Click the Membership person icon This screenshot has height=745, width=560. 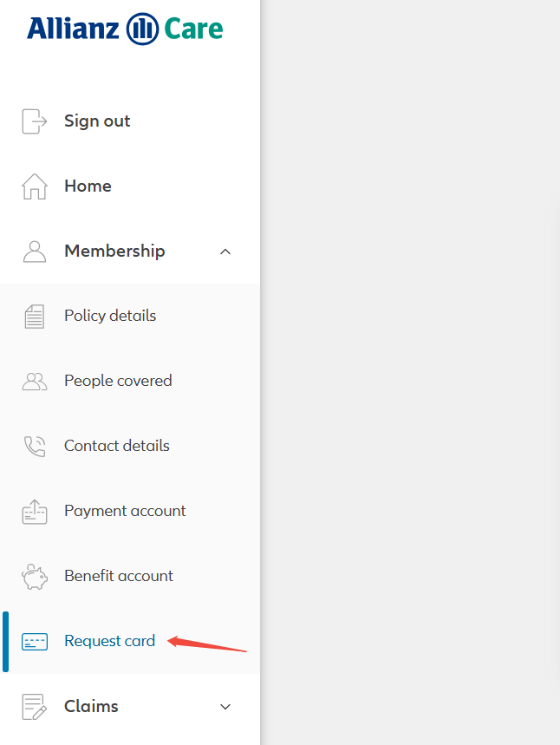coord(34,252)
